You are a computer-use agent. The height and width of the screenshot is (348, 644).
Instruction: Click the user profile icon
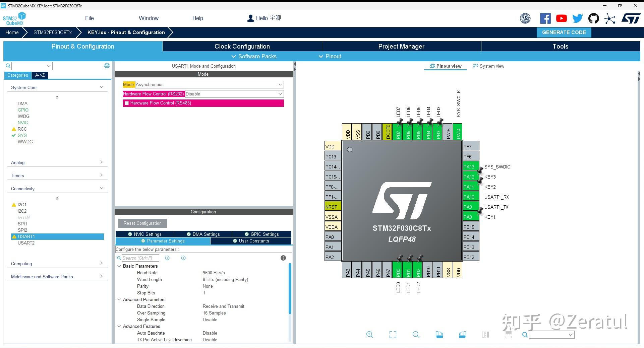[x=250, y=18]
